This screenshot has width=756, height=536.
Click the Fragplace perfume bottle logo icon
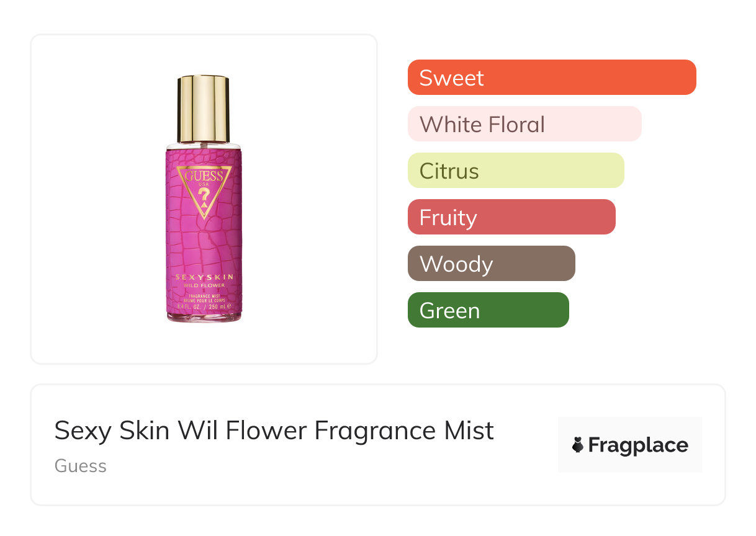point(578,445)
